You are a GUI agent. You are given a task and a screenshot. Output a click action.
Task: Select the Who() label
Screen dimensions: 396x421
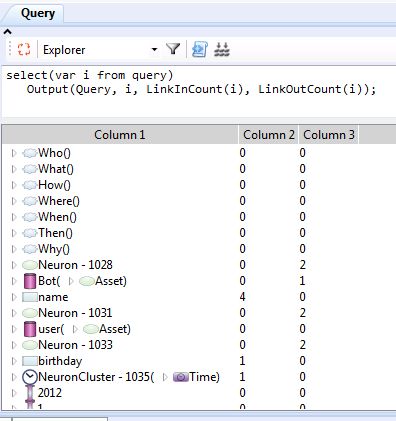(x=54, y=153)
